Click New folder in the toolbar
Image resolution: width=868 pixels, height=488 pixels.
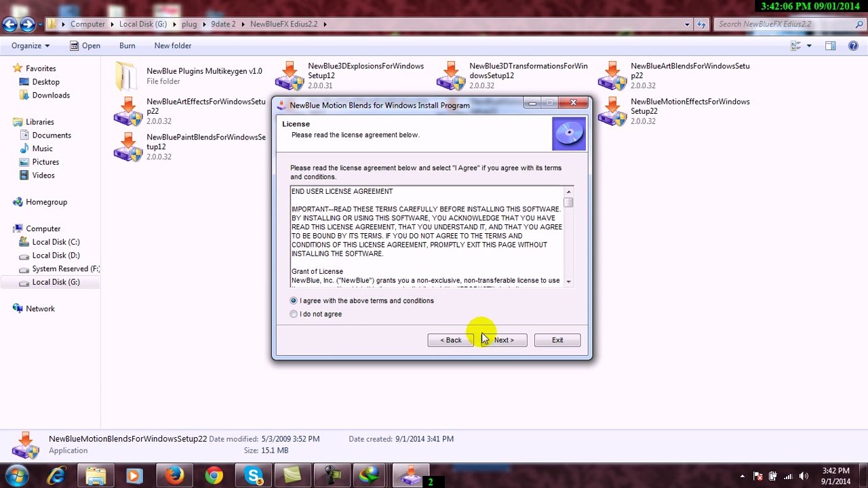173,45
